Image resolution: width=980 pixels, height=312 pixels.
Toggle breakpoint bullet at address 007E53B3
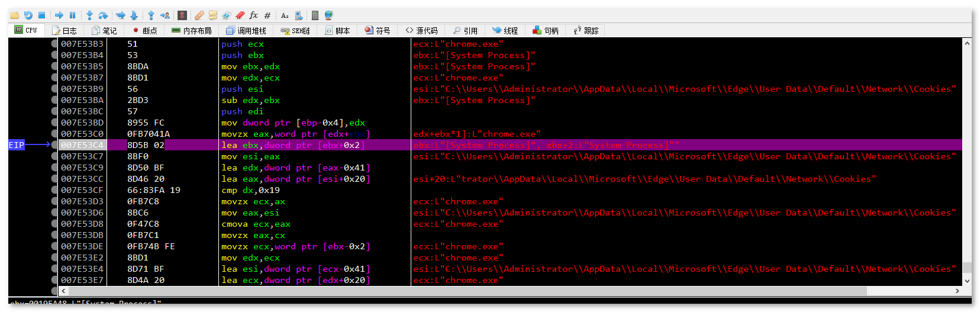point(54,44)
